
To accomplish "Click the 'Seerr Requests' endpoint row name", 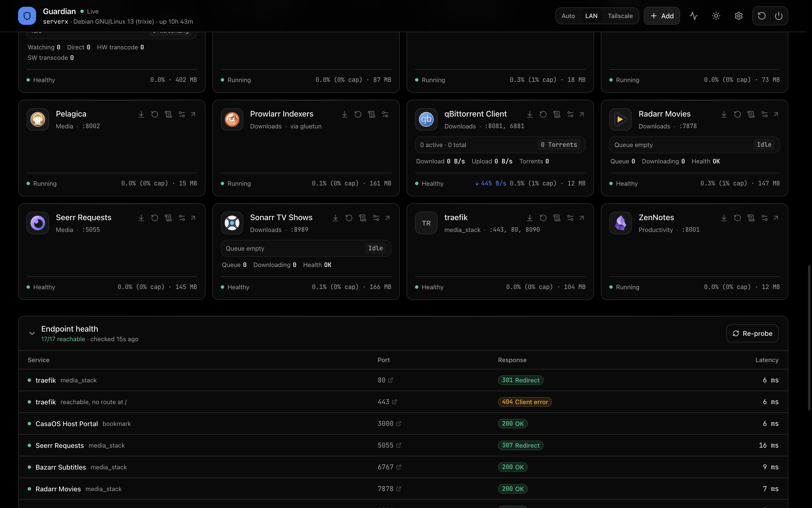I will click(60, 446).
